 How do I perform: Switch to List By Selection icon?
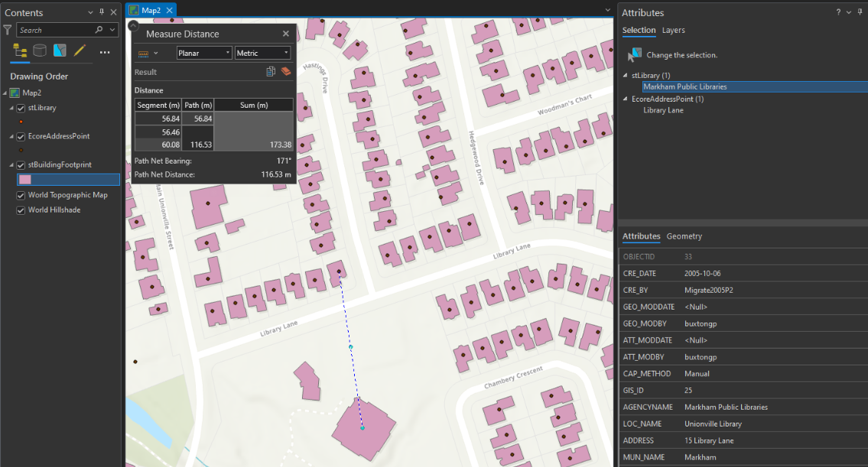click(60, 51)
